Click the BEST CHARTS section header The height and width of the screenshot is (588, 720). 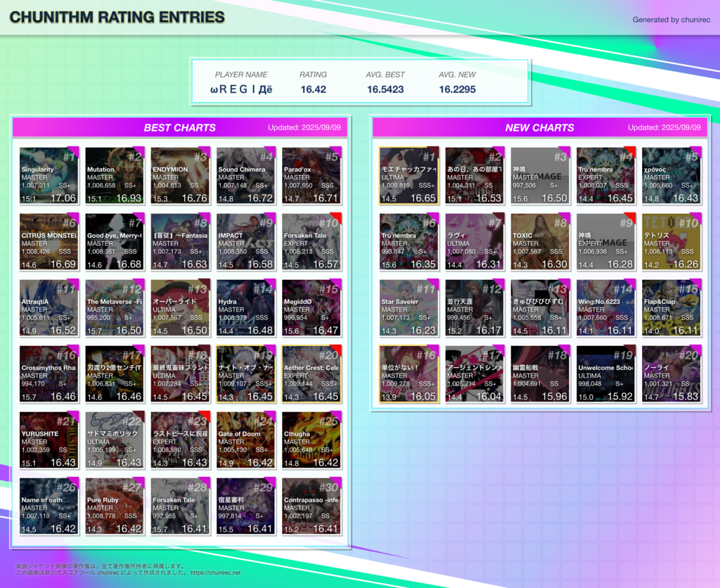click(x=180, y=127)
